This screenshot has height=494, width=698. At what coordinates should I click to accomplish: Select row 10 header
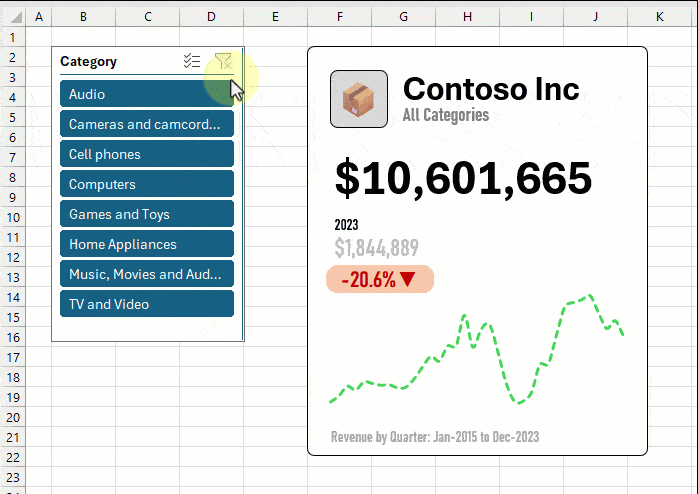(x=13, y=218)
